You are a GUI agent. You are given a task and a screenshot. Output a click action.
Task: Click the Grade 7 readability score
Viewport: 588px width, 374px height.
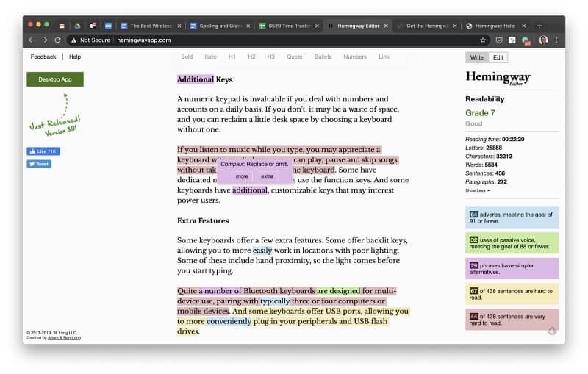480,113
